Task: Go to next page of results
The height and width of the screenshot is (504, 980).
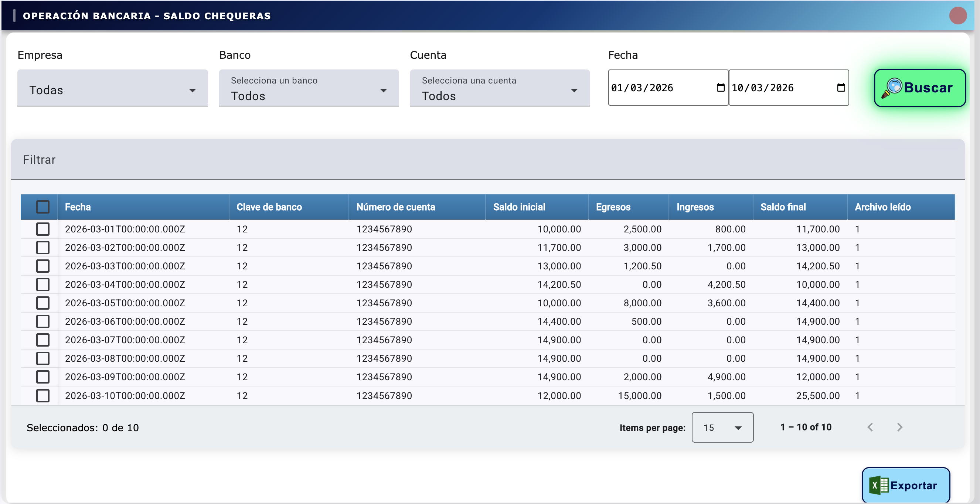Action: pyautogui.click(x=899, y=427)
